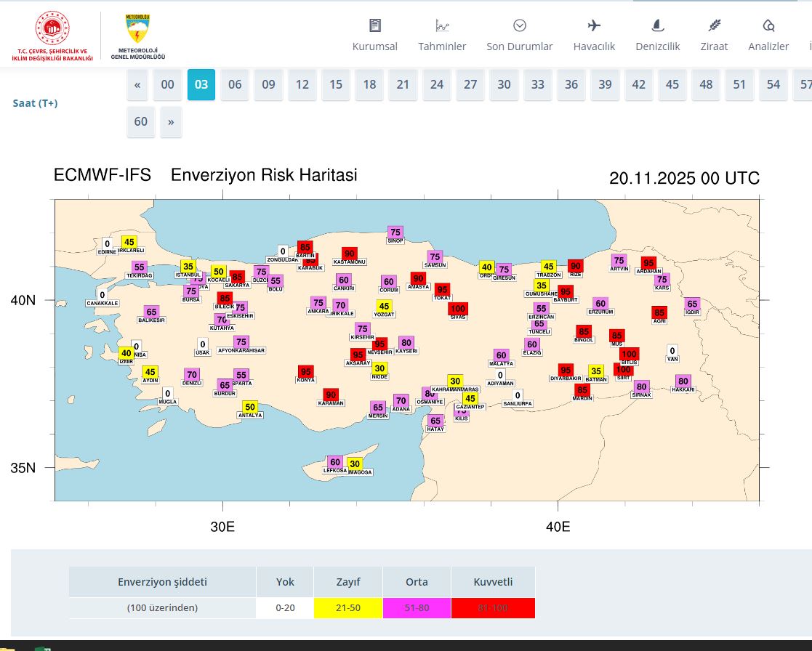This screenshot has height=651, width=812.
Task: Select the red Kuvvetli legend swatch
Action: [493, 608]
